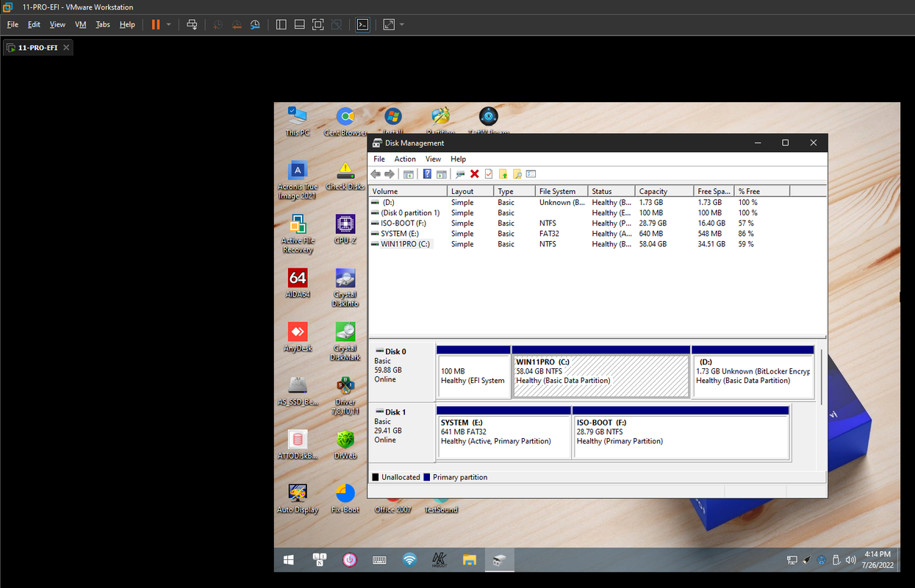Click the Wi-Fi icon on guest taskbar
Screen dimensions: 915x588
(x=409, y=560)
